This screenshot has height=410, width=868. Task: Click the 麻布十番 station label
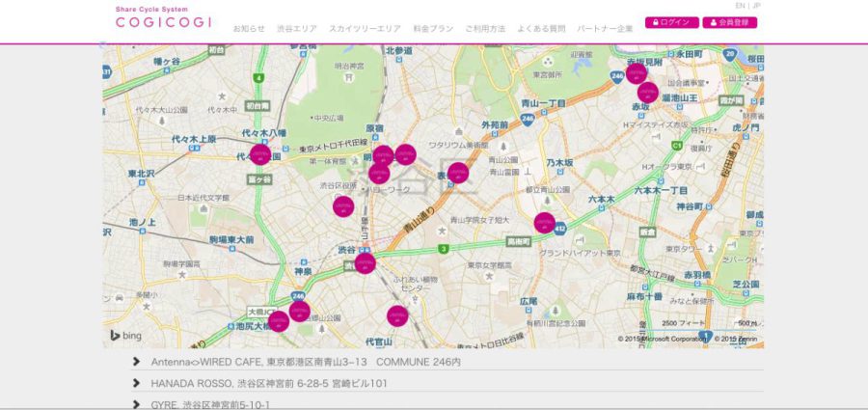click(645, 296)
